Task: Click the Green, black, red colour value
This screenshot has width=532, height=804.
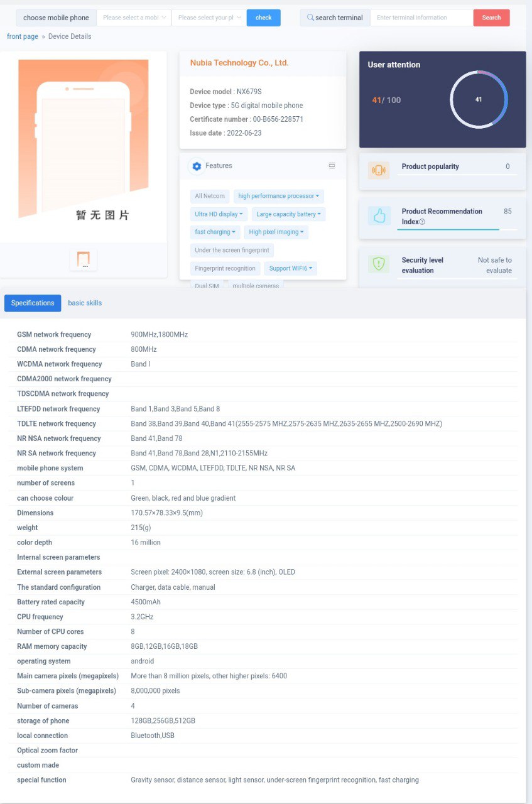Action: click(x=183, y=498)
